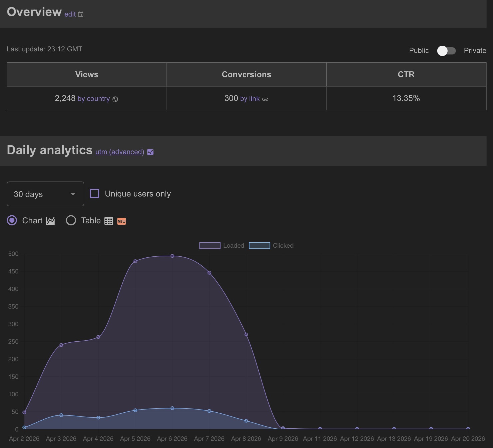Click the globe icon next to by country
This screenshot has width=493, height=448.
[115, 99]
